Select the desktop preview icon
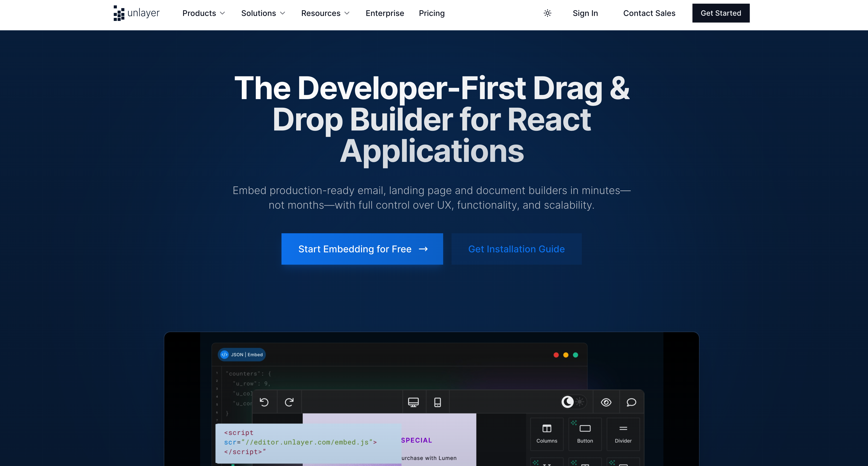Screen dimensions: 868x466 pyautogui.click(x=413, y=402)
